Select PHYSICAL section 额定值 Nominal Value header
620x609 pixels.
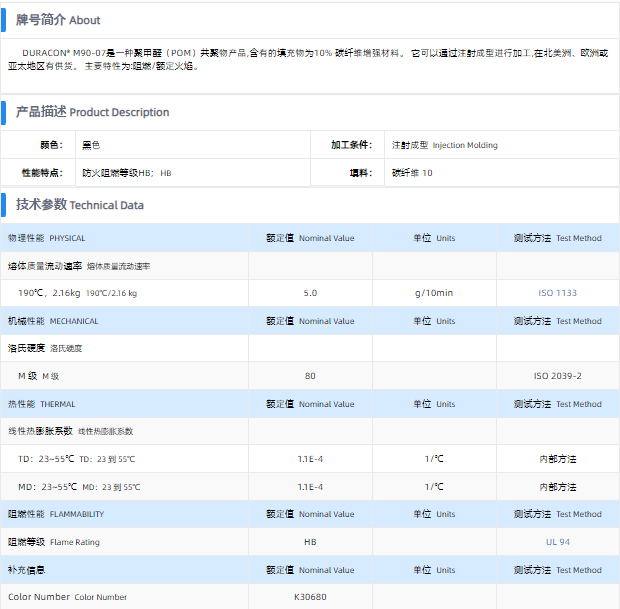pos(310,238)
